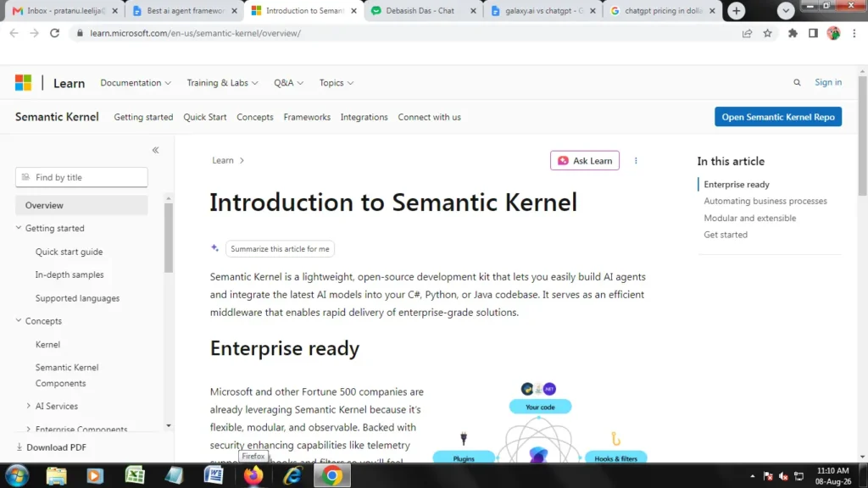Launch Excel from the taskbar

pyautogui.click(x=135, y=476)
